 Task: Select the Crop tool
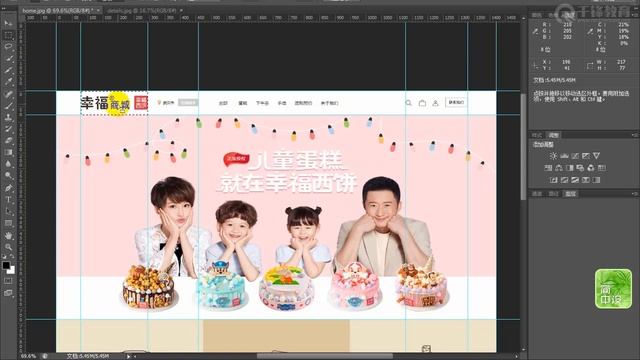click(8, 70)
